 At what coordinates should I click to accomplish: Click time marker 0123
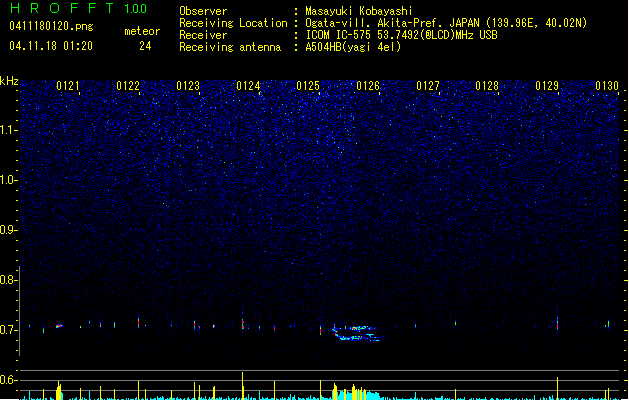pos(188,86)
